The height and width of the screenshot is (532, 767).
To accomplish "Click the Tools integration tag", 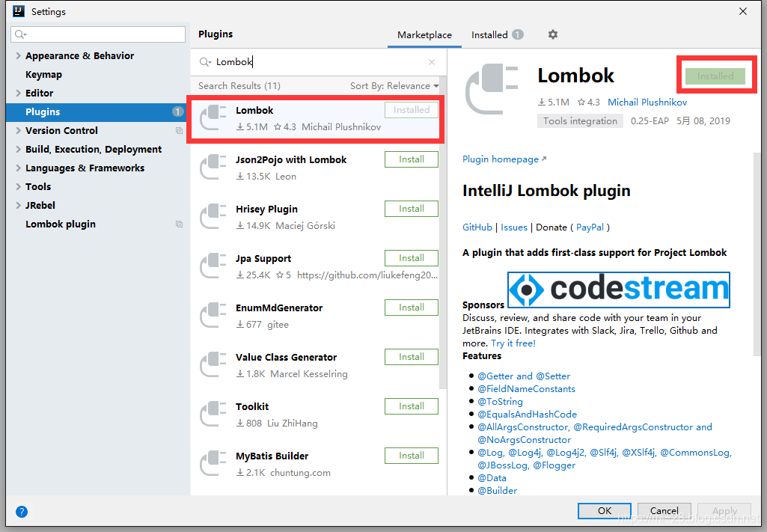I will (x=580, y=120).
